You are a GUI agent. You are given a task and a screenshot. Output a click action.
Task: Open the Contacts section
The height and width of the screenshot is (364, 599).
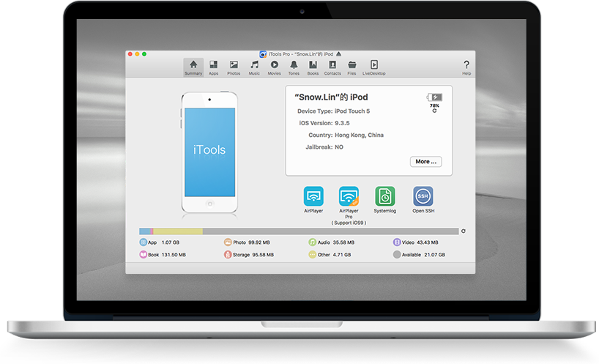tap(332, 67)
